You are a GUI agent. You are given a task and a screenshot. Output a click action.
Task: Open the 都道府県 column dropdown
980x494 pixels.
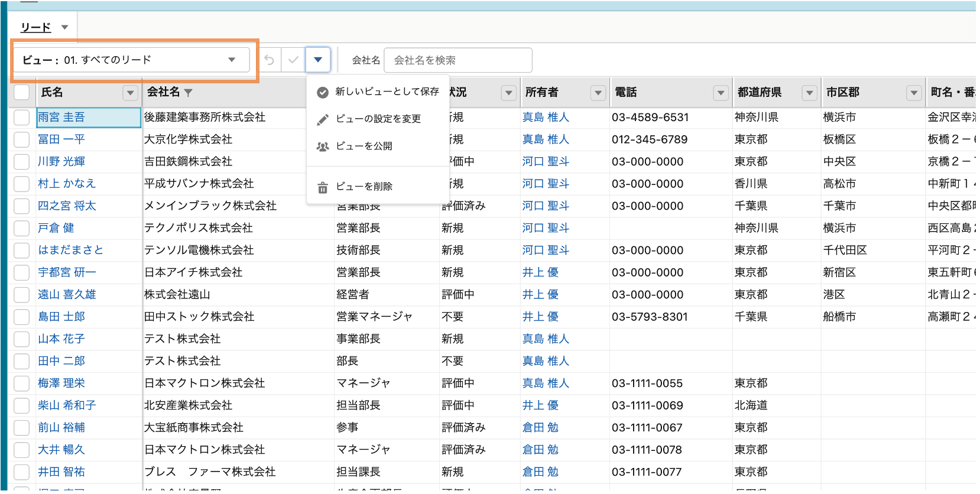pyautogui.click(x=809, y=93)
